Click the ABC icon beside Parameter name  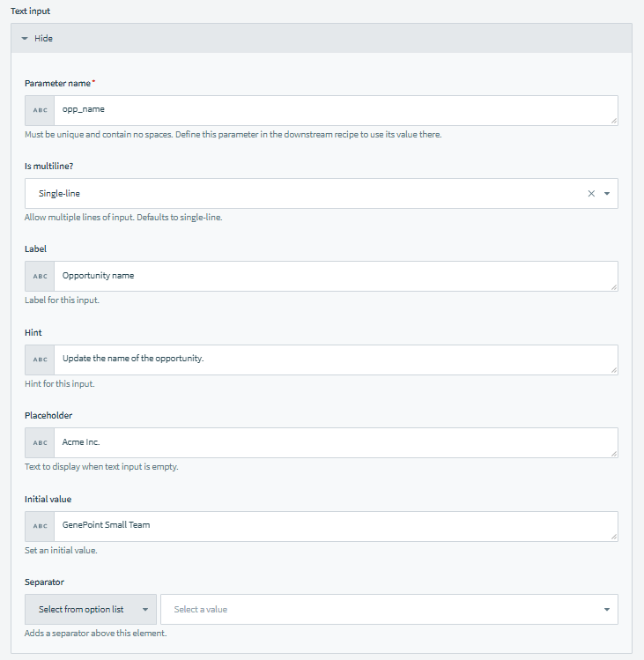tap(40, 110)
